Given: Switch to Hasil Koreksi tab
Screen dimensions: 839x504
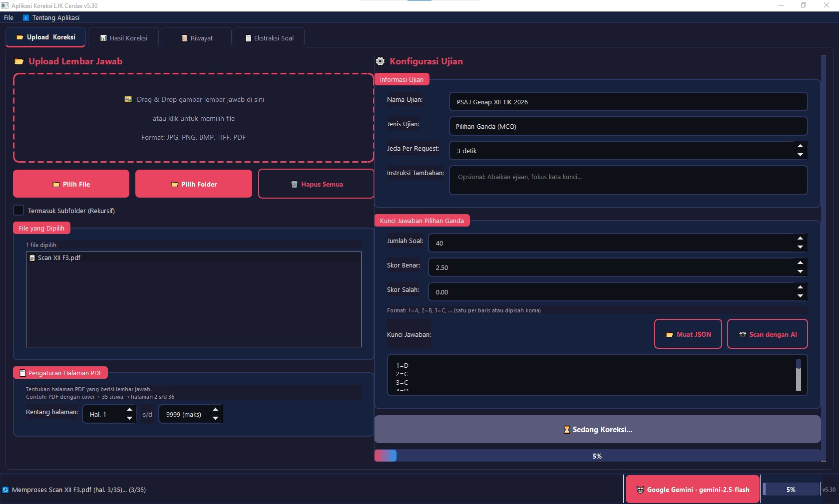Looking at the screenshot, I should coord(123,38).
